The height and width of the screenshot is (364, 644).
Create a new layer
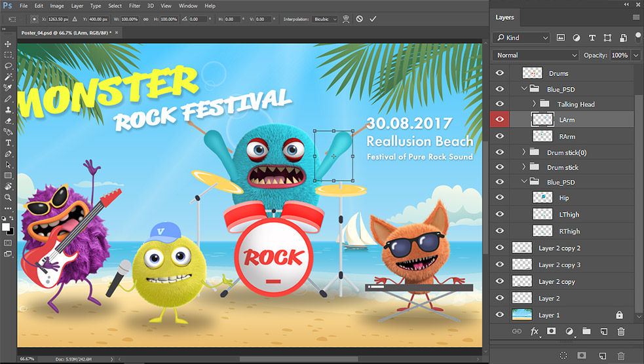[x=604, y=331]
